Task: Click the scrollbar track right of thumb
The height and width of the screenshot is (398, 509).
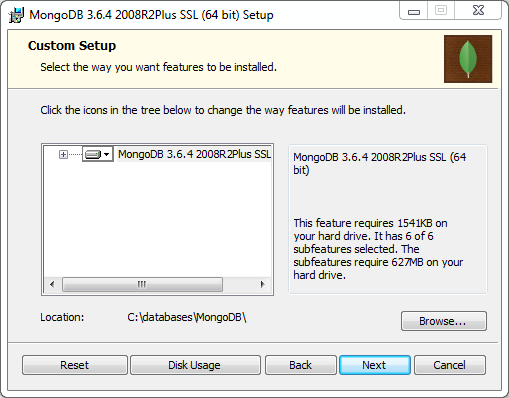Action: [x=239, y=284]
